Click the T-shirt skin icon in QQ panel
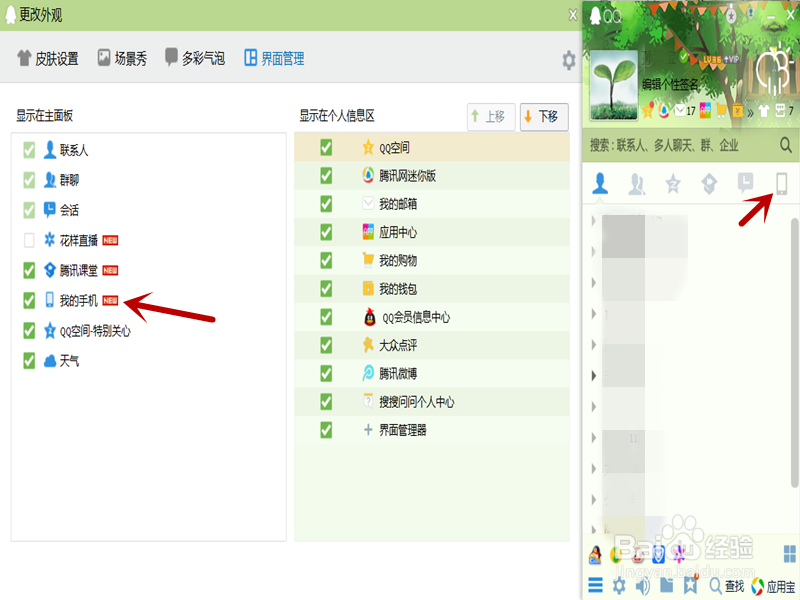This screenshot has width=800, height=600. point(764,110)
